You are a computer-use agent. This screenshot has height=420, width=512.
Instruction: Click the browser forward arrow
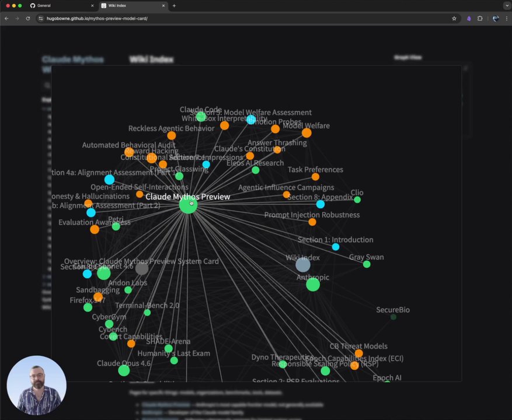[17, 19]
